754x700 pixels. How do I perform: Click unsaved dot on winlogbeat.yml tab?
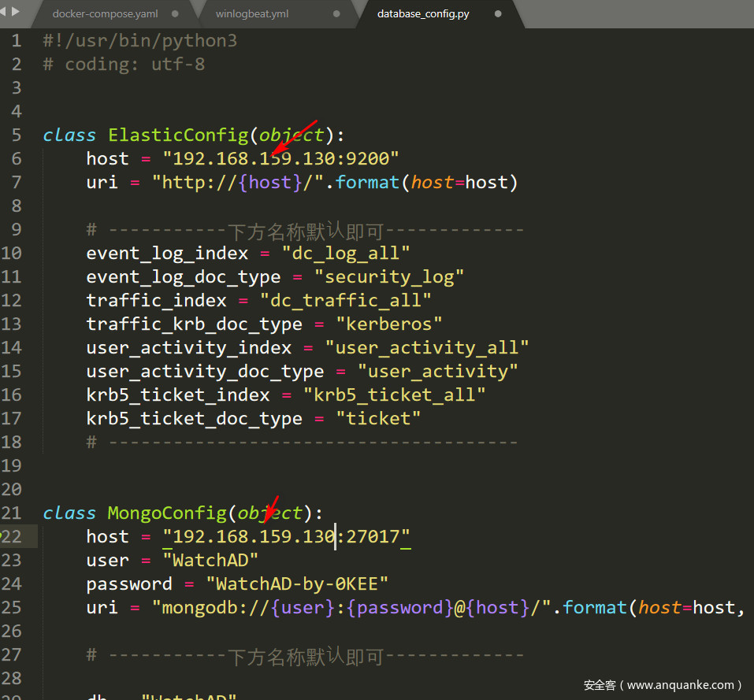336,14
